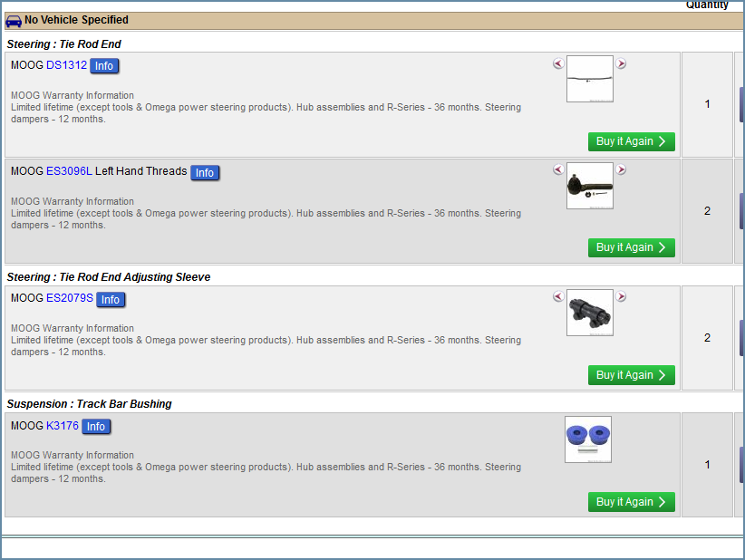Image resolution: width=745 pixels, height=560 pixels.
Task: Open Info for MOOG ES2079S
Action: pos(110,299)
